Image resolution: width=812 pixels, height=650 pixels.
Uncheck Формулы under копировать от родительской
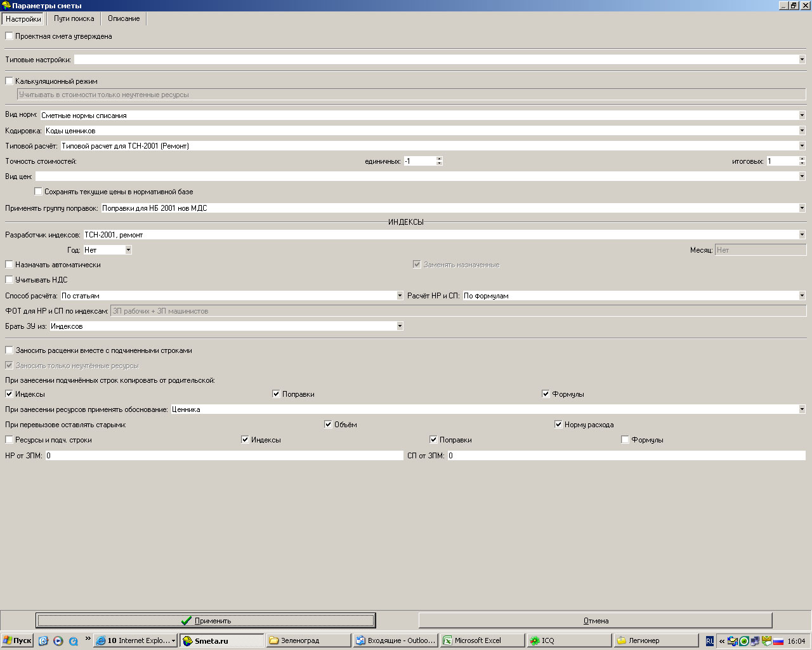(546, 394)
